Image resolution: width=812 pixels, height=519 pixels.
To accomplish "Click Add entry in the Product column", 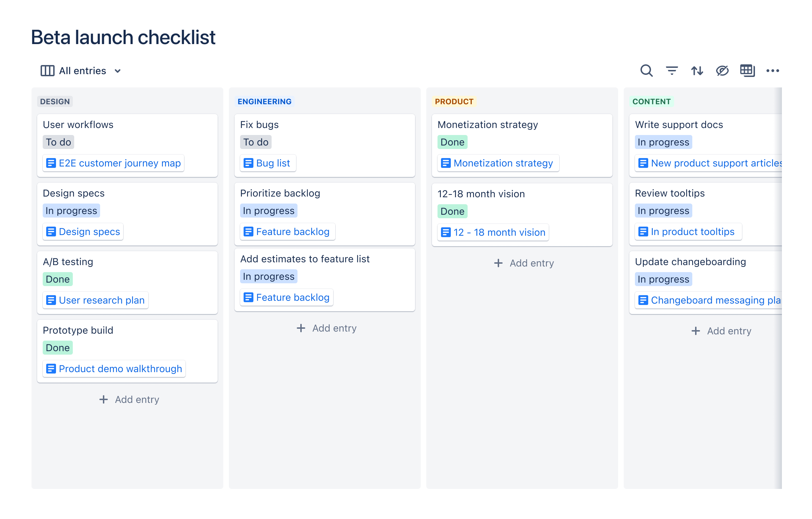I will point(524,263).
